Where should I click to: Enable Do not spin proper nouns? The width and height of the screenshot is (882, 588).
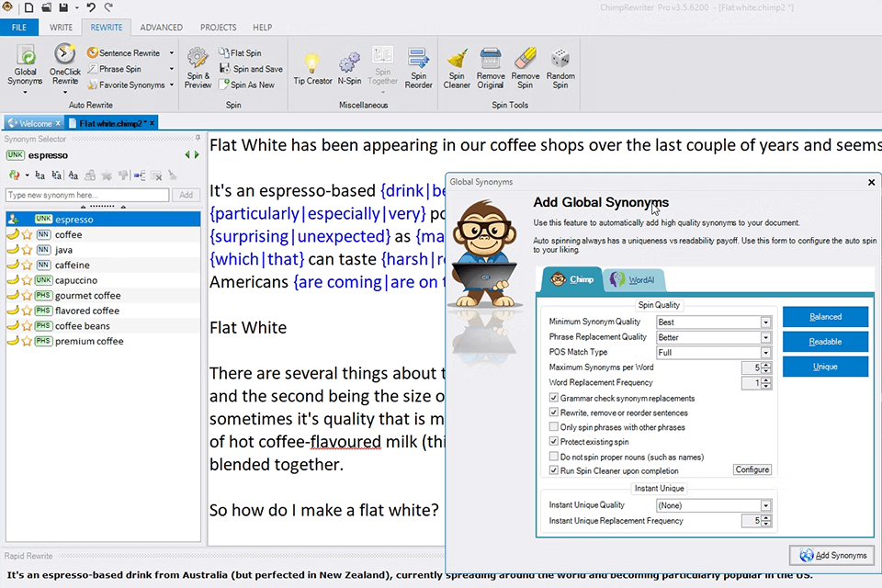click(x=554, y=456)
